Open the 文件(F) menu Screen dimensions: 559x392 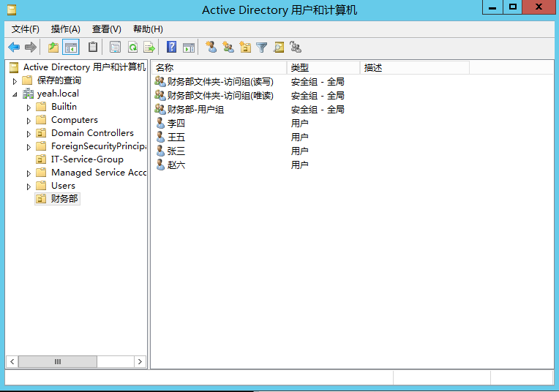pos(26,29)
